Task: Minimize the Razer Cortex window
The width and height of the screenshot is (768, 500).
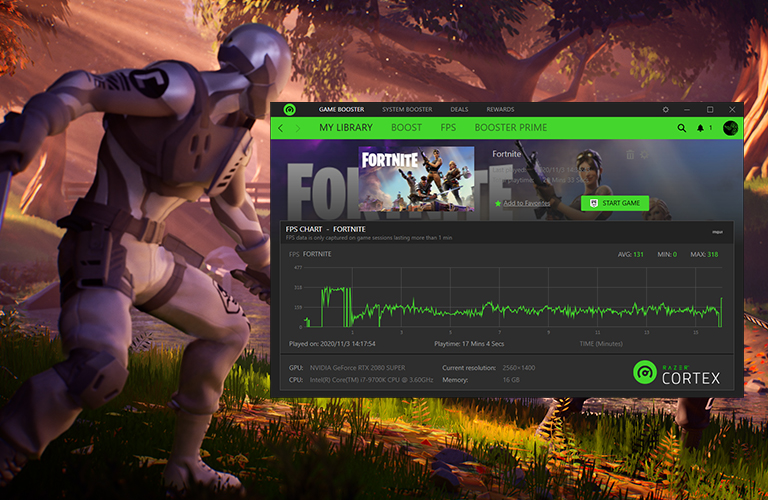Action: tap(687, 110)
